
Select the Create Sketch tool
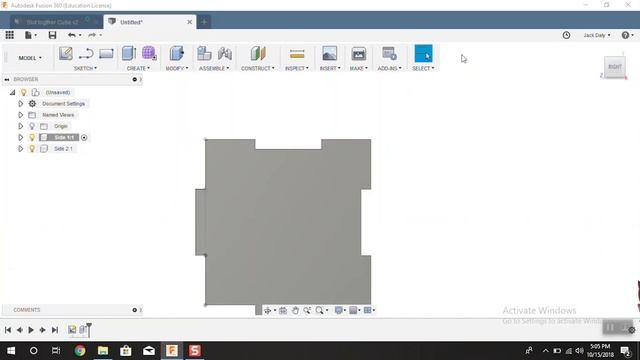point(66,53)
